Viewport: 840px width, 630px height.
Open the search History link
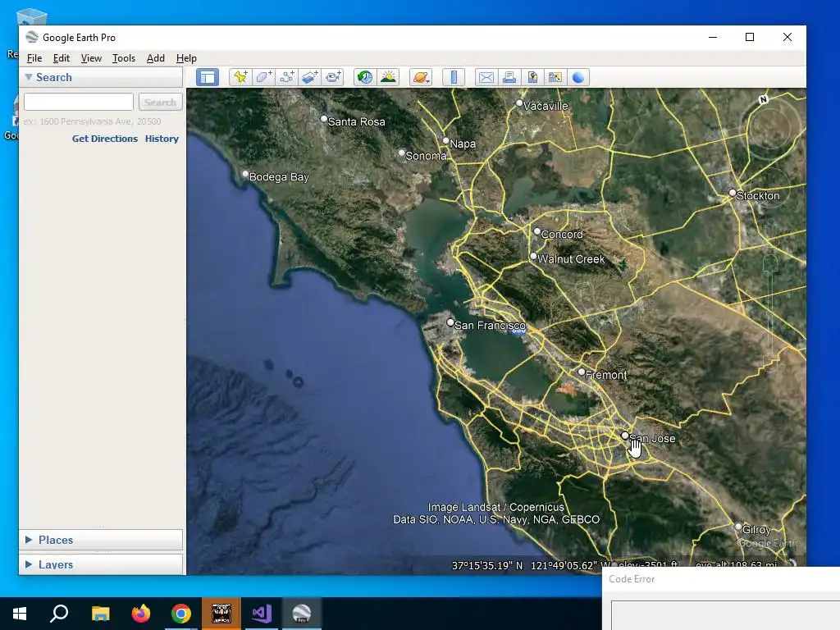[x=162, y=138]
